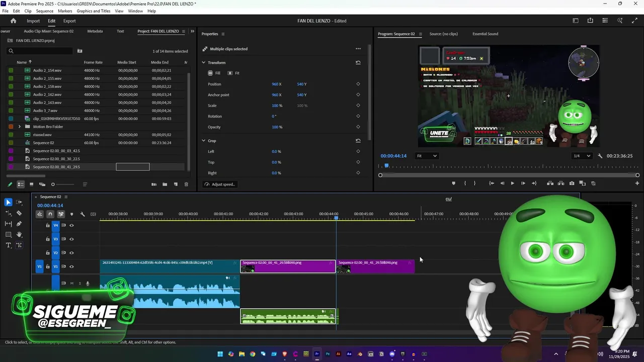The image size is (644, 362).
Task: Toggle V4 track output eye
Action: 71,225
